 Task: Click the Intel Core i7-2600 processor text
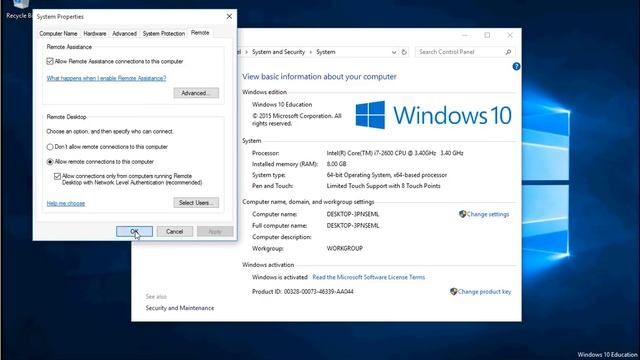395,153
